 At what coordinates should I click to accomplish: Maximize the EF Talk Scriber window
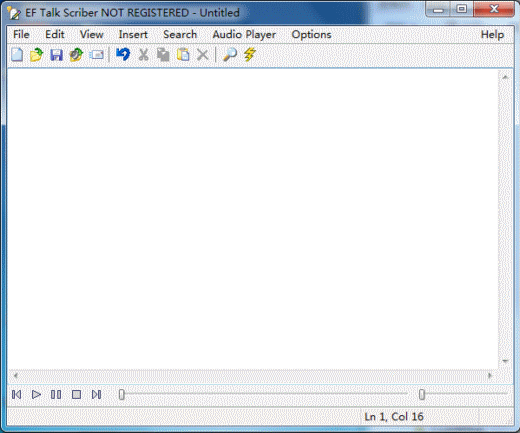(461, 9)
